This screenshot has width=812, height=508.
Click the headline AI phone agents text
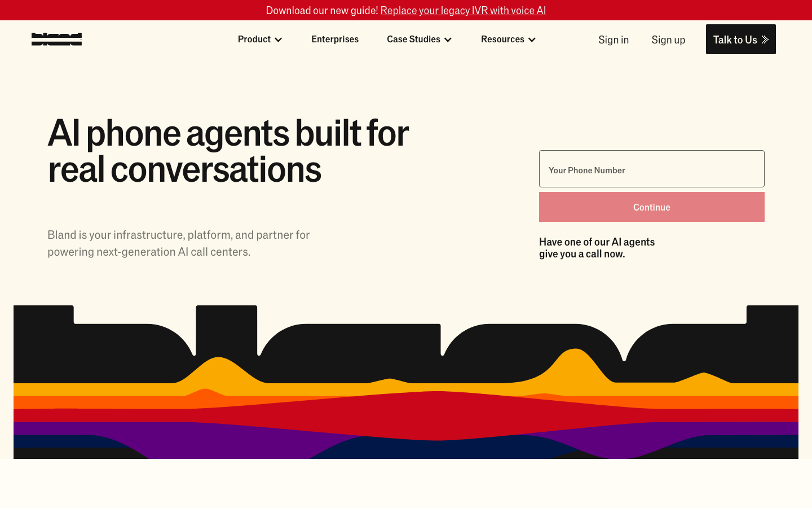[228, 151]
